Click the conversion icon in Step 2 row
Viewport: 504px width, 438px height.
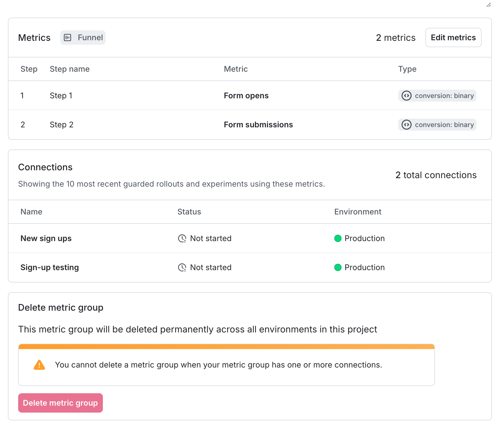406,125
